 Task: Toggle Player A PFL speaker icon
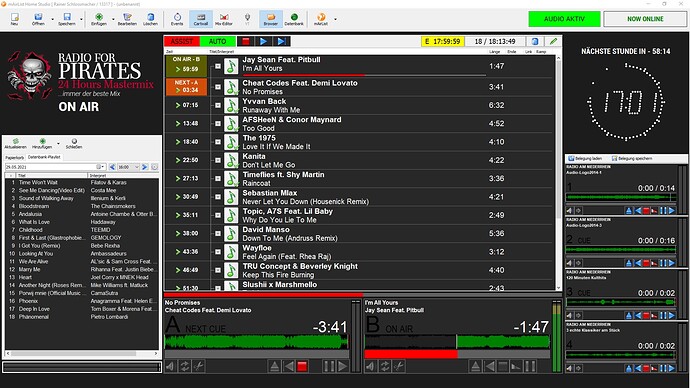pyautogui.click(x=171, y=366)
